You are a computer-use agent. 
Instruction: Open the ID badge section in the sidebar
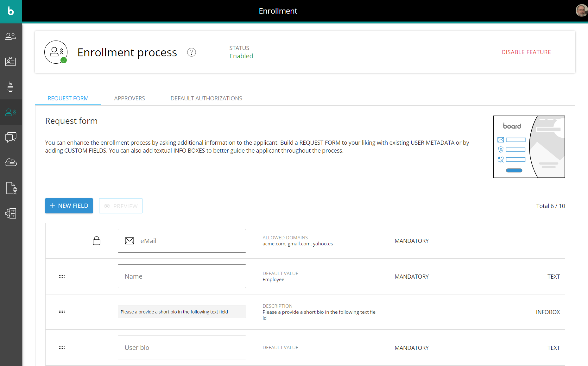[x=11, y=61]
